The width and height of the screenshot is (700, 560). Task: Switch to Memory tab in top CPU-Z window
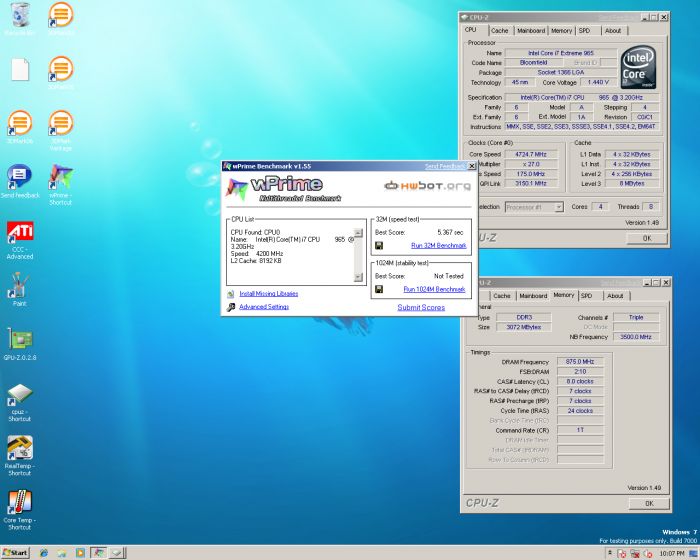tap(561, 31)
